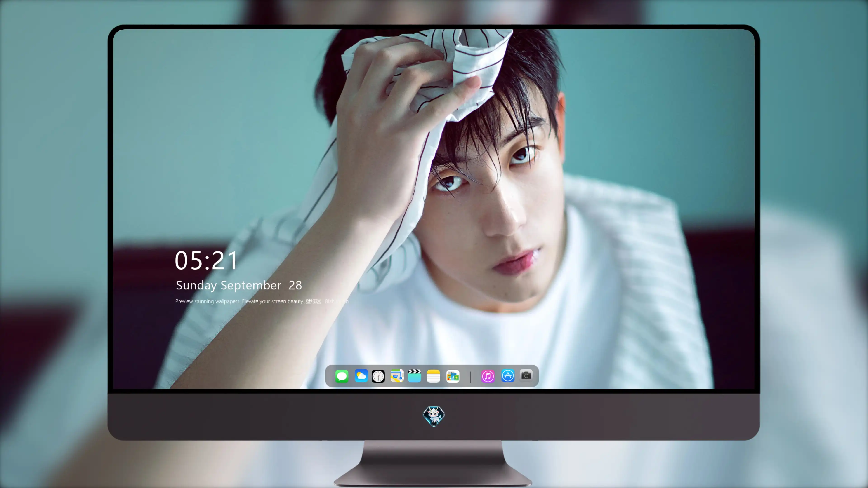Viewport: 868px width, 488px height.
Task: Launch the pink iTunes Store app
Action: pyautogui.click(x=488, y=376)
